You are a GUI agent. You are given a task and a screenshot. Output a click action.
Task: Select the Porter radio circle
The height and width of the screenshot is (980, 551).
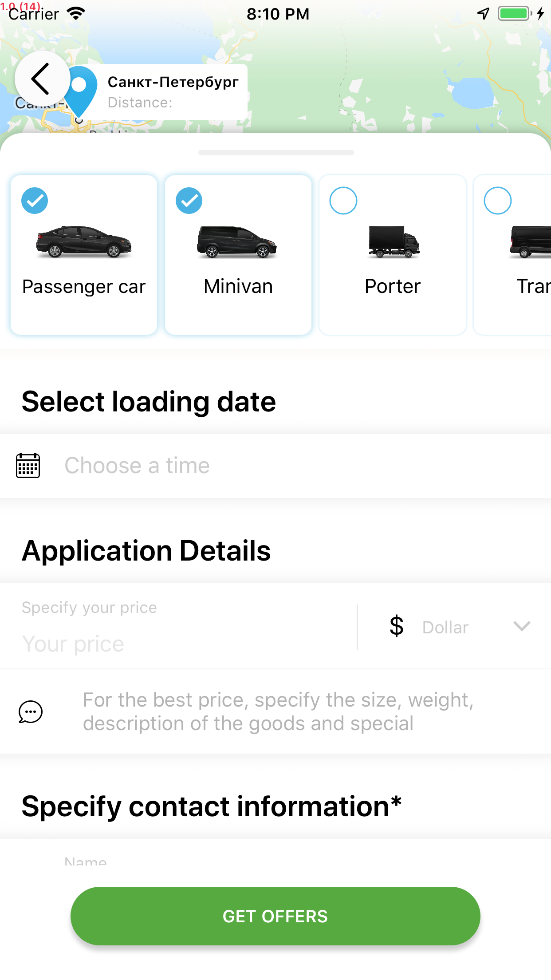[343, 201]
